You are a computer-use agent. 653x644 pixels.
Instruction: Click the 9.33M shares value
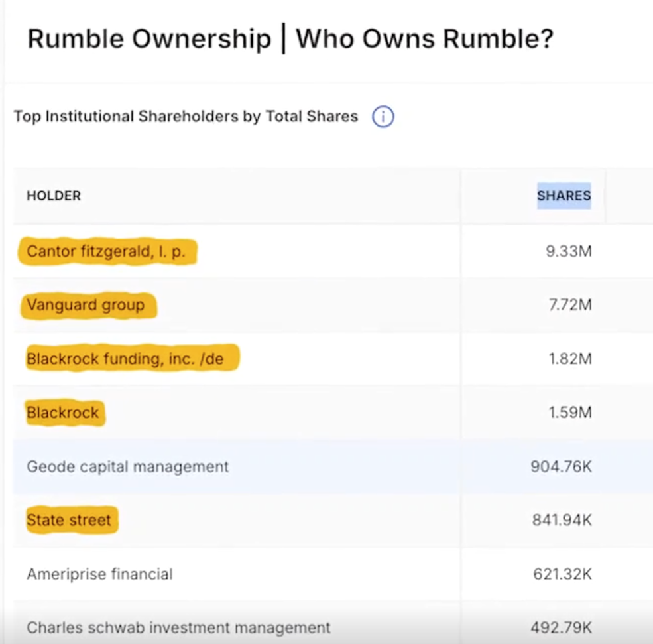[x=568, y=253]
